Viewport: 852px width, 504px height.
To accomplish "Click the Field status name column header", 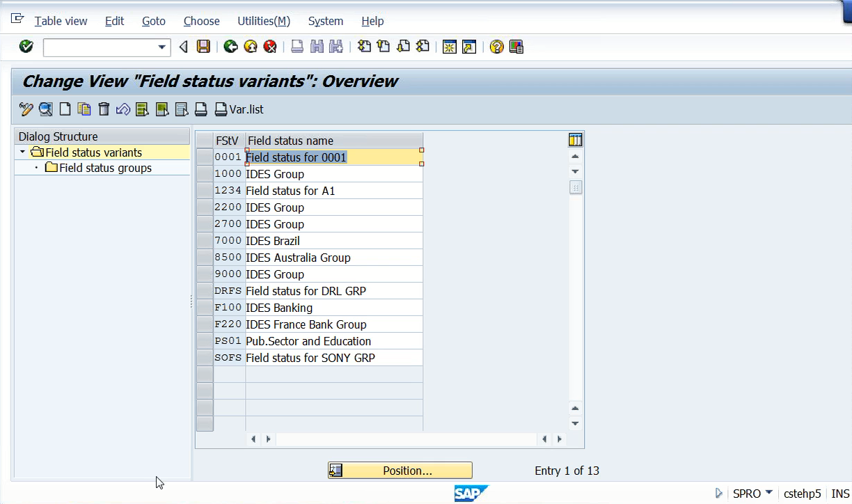I will pos(334,141).
